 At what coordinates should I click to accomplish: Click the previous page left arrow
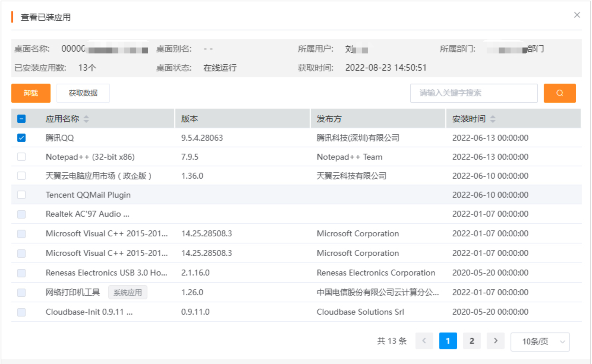pos(424,341)
